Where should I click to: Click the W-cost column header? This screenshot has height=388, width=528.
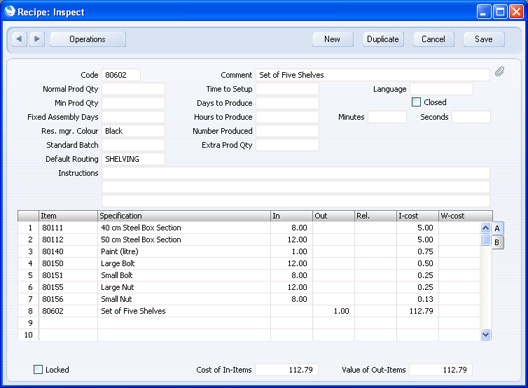[465, 216]
